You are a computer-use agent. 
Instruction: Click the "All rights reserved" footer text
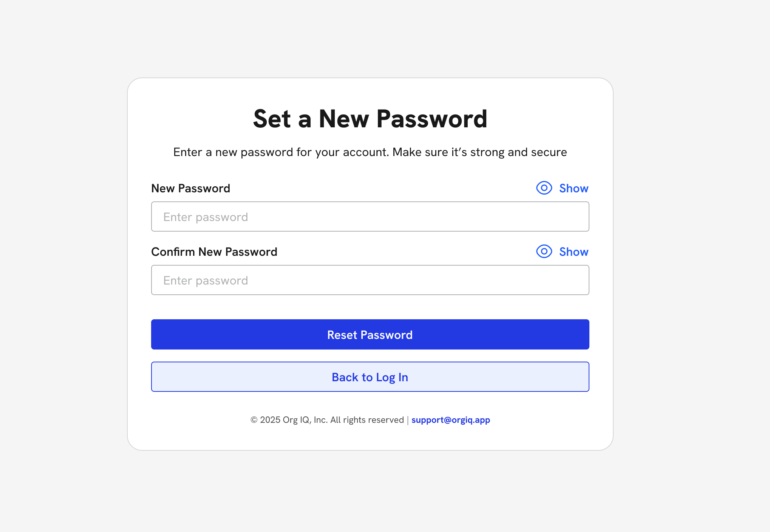[x=367, y=420]
